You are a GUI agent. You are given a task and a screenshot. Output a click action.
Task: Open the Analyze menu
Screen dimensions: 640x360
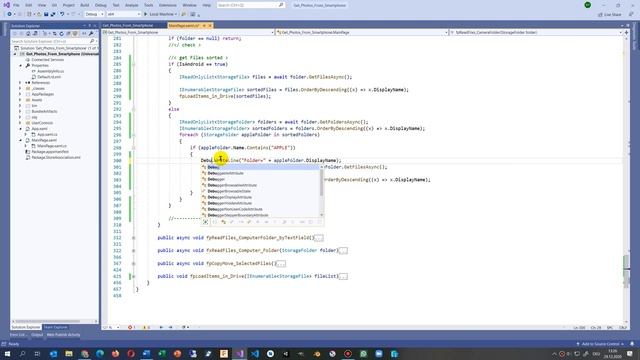click(x=131, y=5)
